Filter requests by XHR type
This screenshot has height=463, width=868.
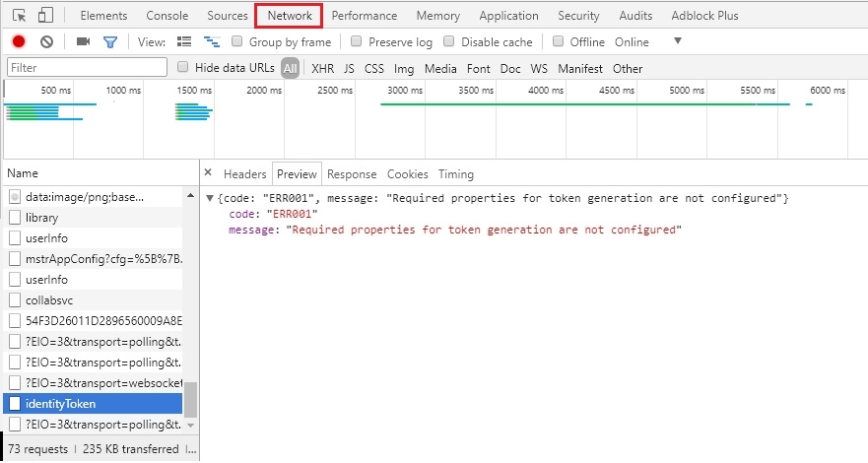pyautogui.click(x=322, y=69)
